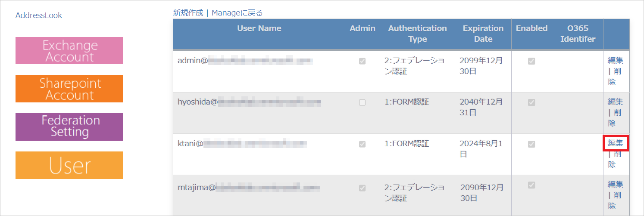This screenshot has width=644, height=216.
Task: Toggle Admin checkbox for admin user
Action: pyautogui.click(x=363, y=61)
